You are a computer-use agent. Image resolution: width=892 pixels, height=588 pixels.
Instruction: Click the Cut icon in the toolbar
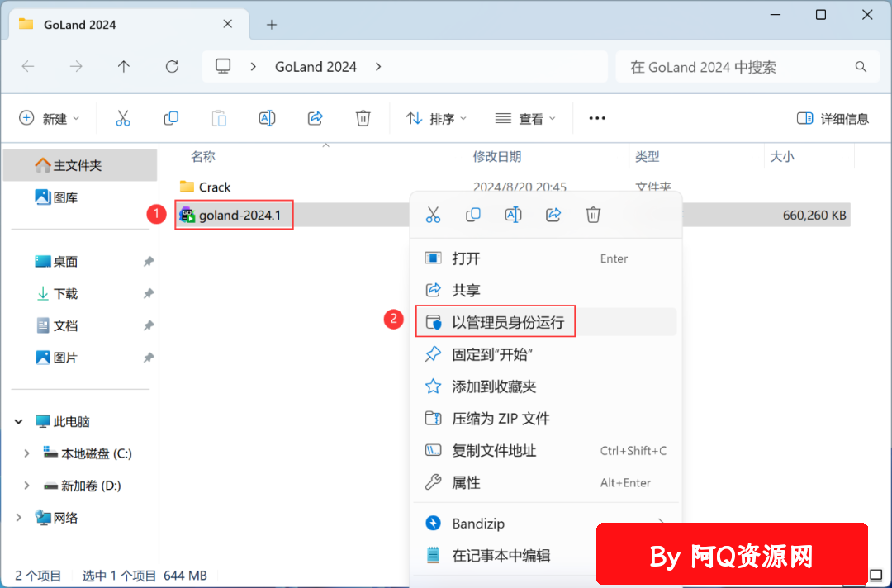pos(123,118)
